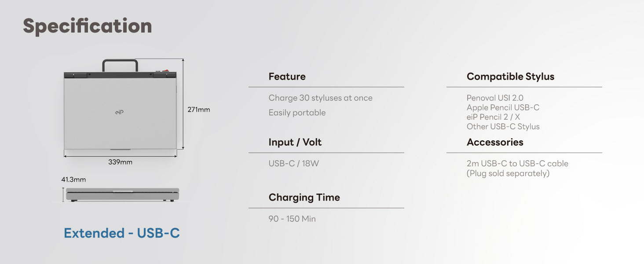
Task: Click the Accessories heading
Action: [x=495, y=142]
